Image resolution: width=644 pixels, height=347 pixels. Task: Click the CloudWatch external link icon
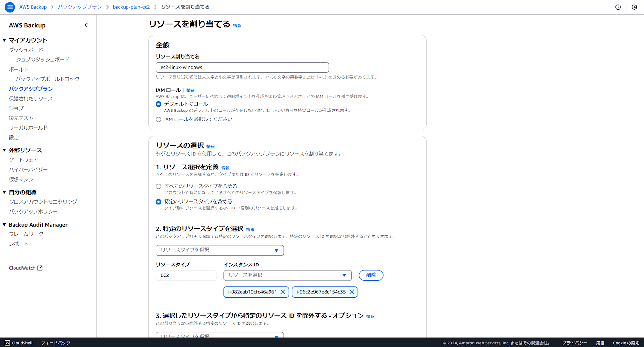tap(40, 268)
